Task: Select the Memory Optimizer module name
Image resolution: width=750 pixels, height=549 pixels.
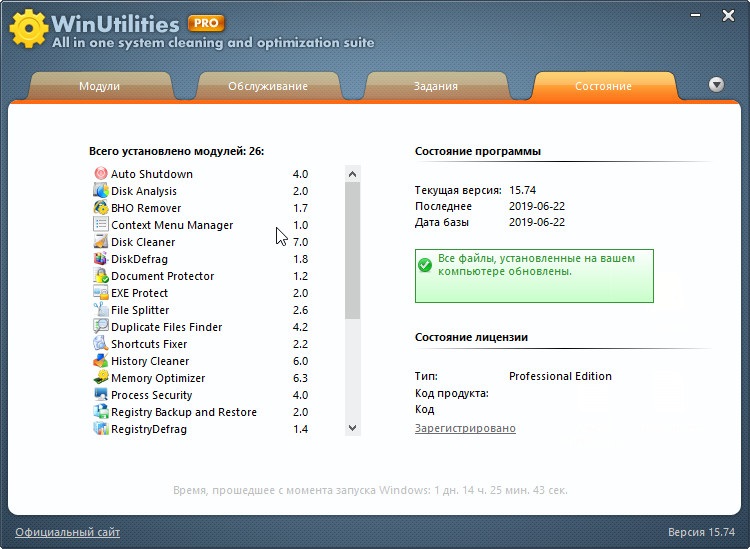Action: (158, 378)
